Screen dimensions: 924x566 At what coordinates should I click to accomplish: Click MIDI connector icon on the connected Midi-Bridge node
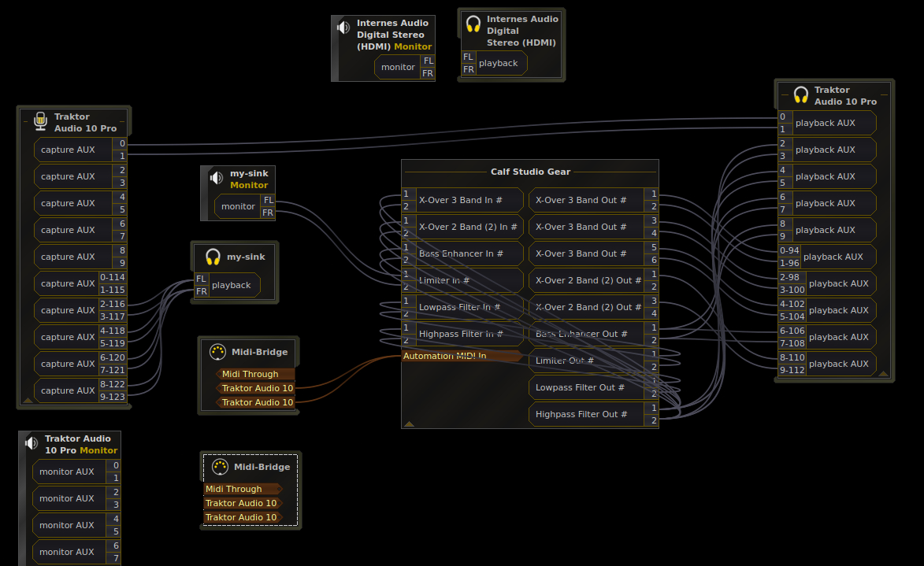pyautogui.click(x=217, y=352)
